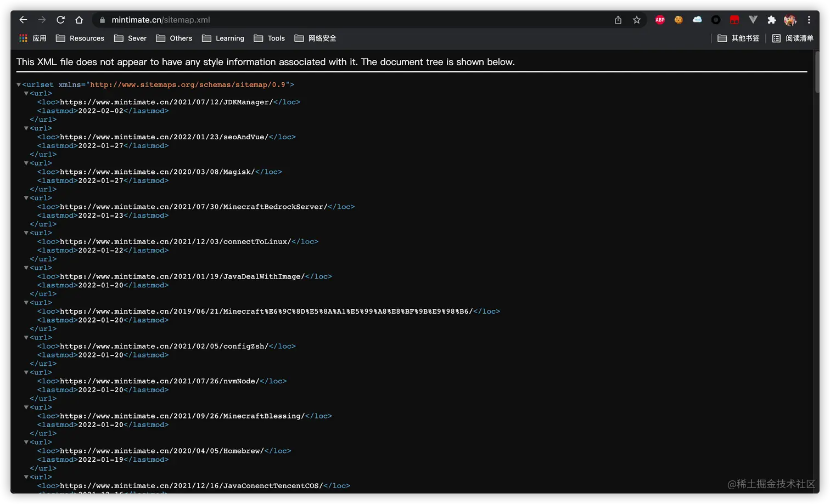Image resolution: width=830 pixels, height=504 pixels.
Task: Open the Extensions puzzle piece menu
Action: (772, 20)
